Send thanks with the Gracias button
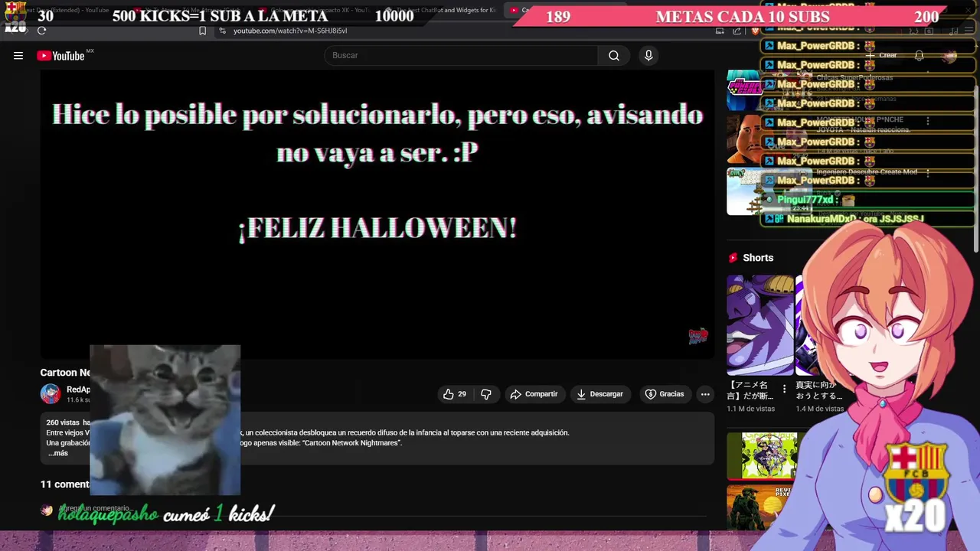 click(x=665, y=394)
